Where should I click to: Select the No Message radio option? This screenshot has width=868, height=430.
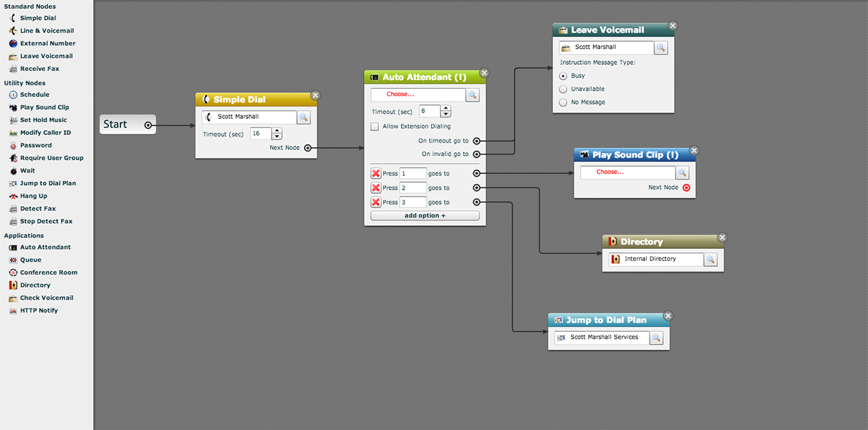coord(563,102)
